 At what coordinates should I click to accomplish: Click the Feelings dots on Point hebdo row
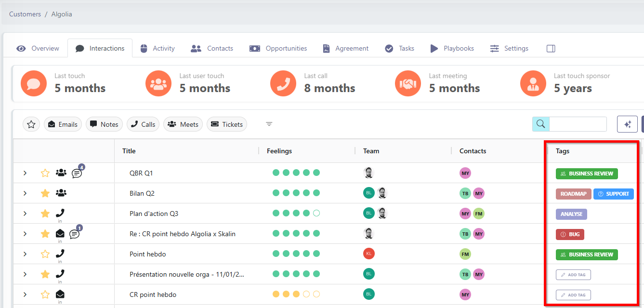pos(296,254)
